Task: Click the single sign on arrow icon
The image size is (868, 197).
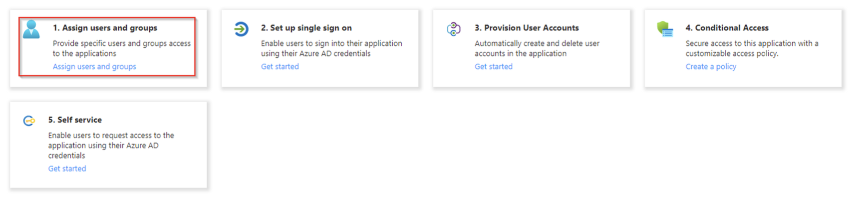Action: click(x=241, y=29)
